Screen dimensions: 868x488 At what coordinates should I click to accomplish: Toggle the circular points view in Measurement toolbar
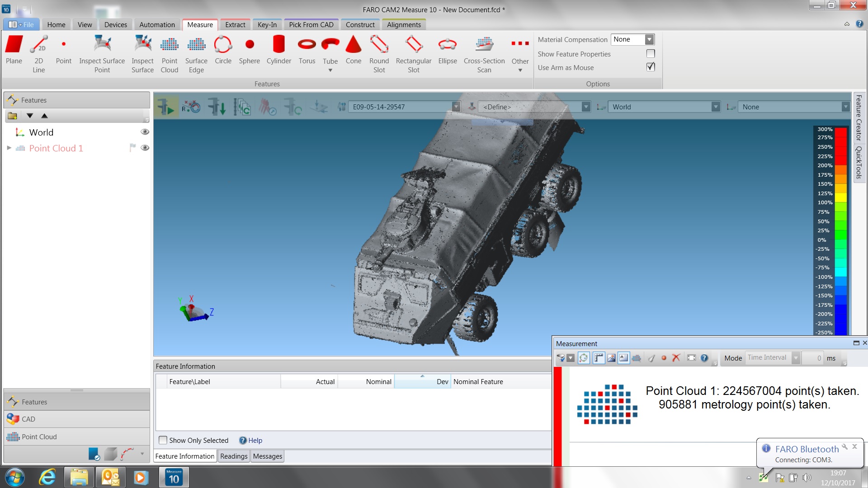pyautogui.click(x=584, y=358)
